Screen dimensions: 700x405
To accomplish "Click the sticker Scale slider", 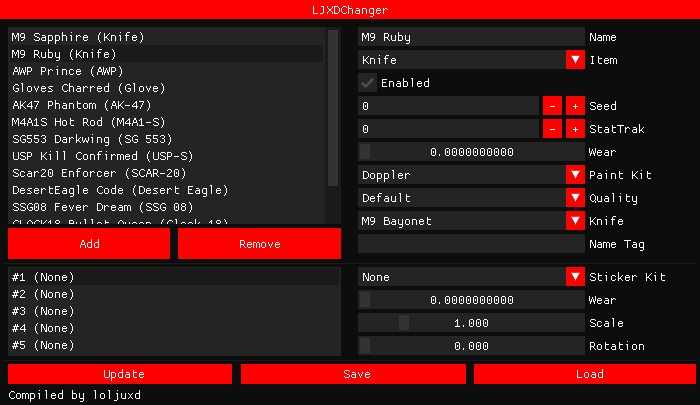I will click(x=471, y=323).
